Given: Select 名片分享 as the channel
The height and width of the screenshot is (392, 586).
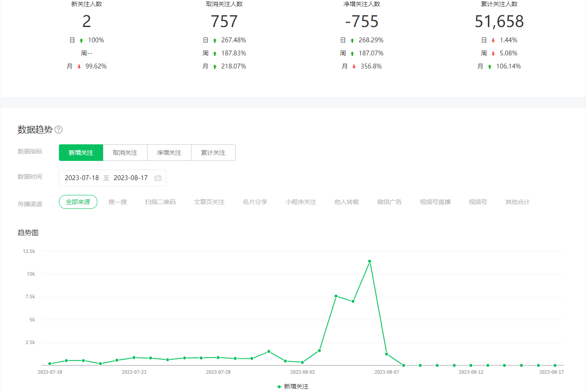Looking at the screenshot, I should [255, 202].
